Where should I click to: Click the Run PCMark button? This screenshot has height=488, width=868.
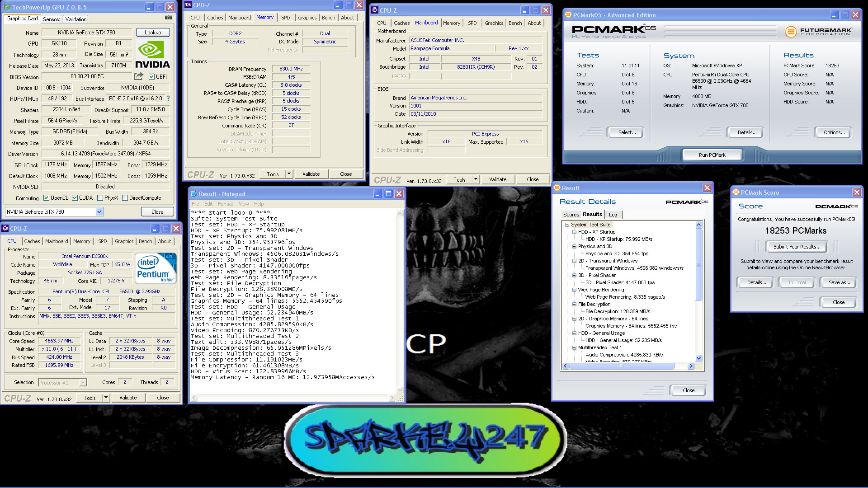(712, 155)
